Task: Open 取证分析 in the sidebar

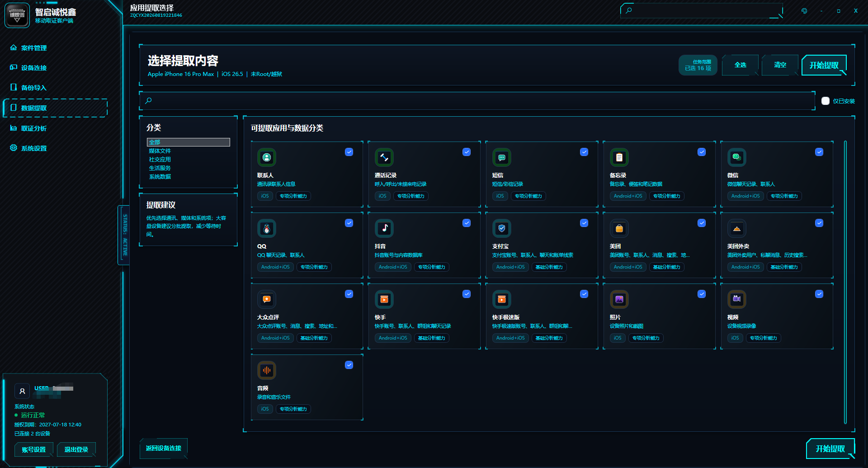Action: [55, 128]
